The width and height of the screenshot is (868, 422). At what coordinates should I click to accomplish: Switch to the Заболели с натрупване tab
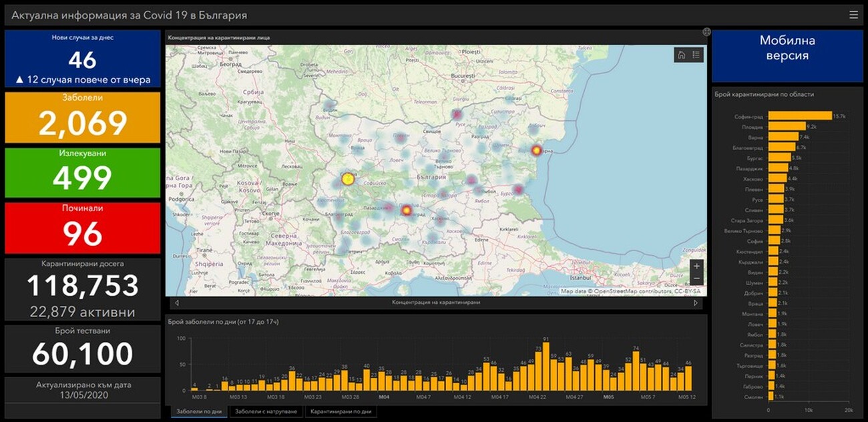click(266, 412)
